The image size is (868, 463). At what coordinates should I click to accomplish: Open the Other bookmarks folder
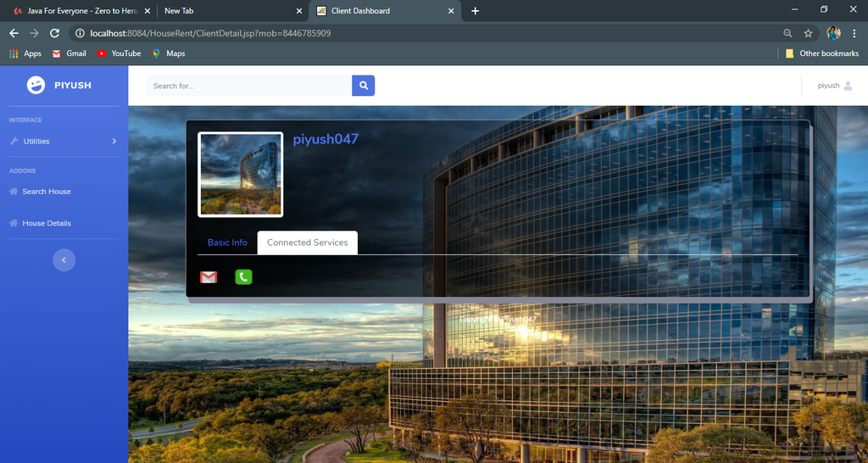click(x=822, y=53)
